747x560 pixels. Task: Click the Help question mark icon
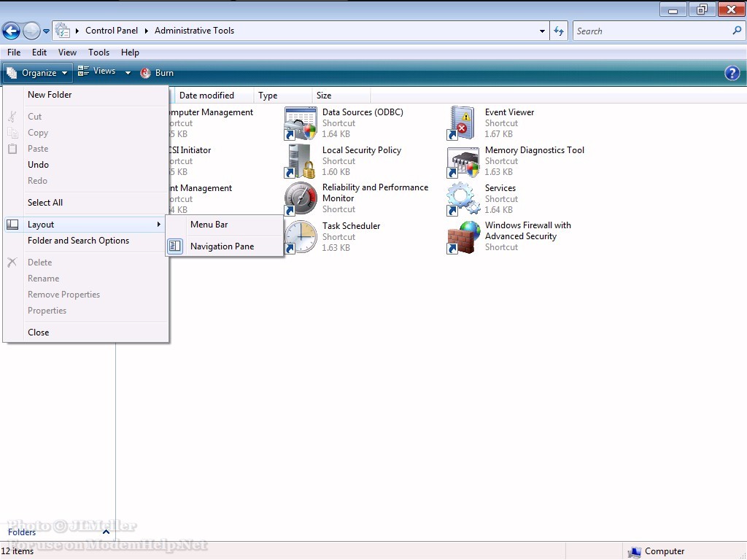click(732, 73)
